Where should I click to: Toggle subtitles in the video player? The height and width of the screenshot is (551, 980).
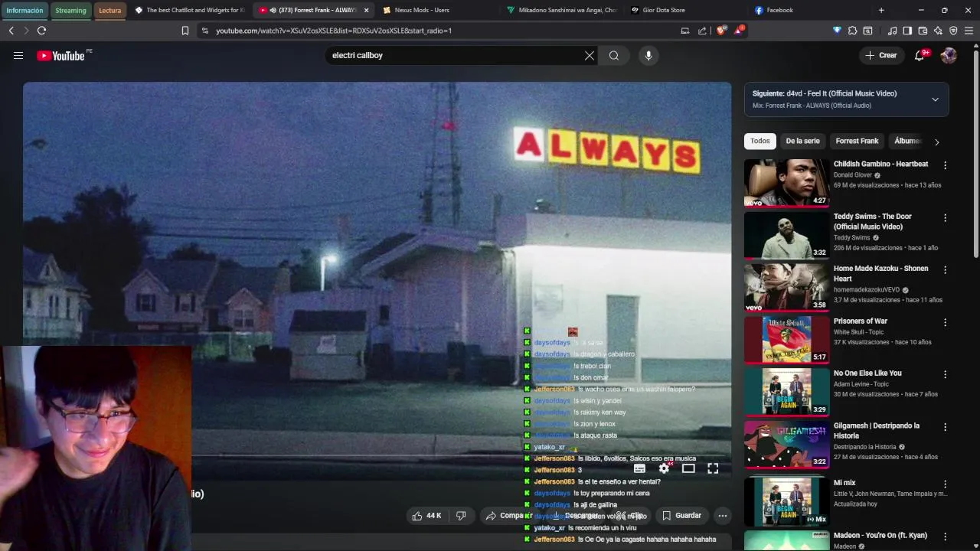639,468
